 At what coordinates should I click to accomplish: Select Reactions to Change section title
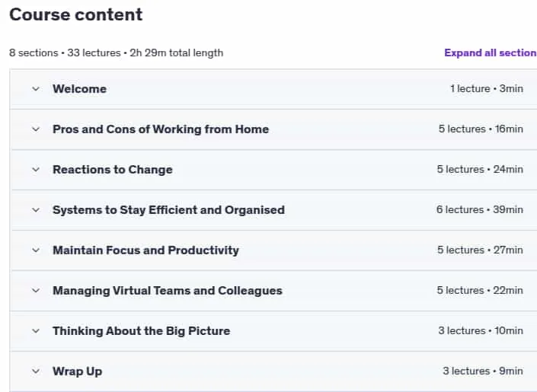point(112,170)
